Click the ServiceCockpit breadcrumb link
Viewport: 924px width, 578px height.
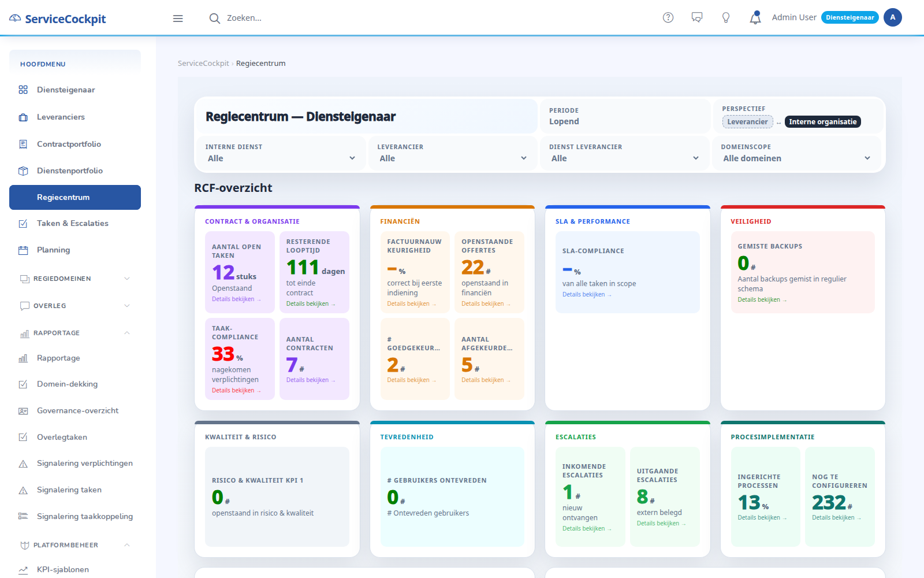pyautogui.click(x=203, y=64)
